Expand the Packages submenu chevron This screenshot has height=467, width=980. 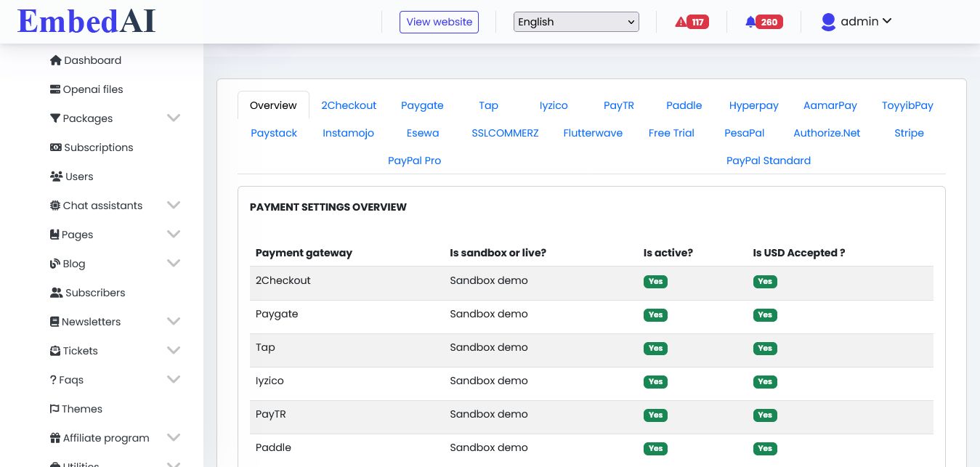(174, 118)
